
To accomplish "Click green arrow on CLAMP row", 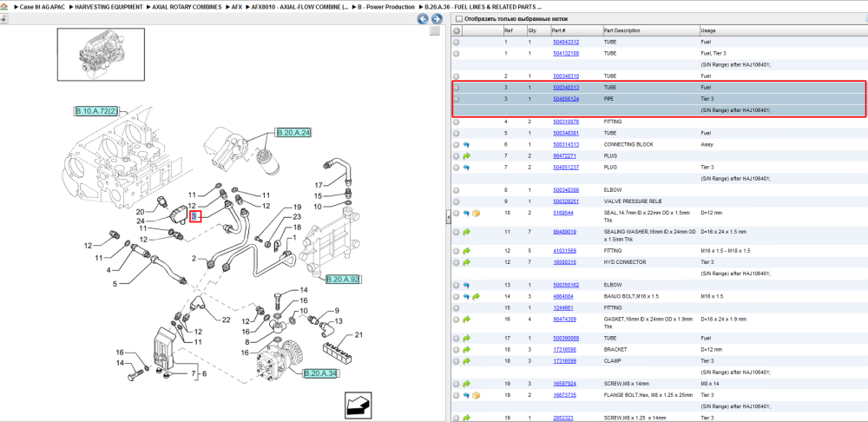I will point(466,361).
